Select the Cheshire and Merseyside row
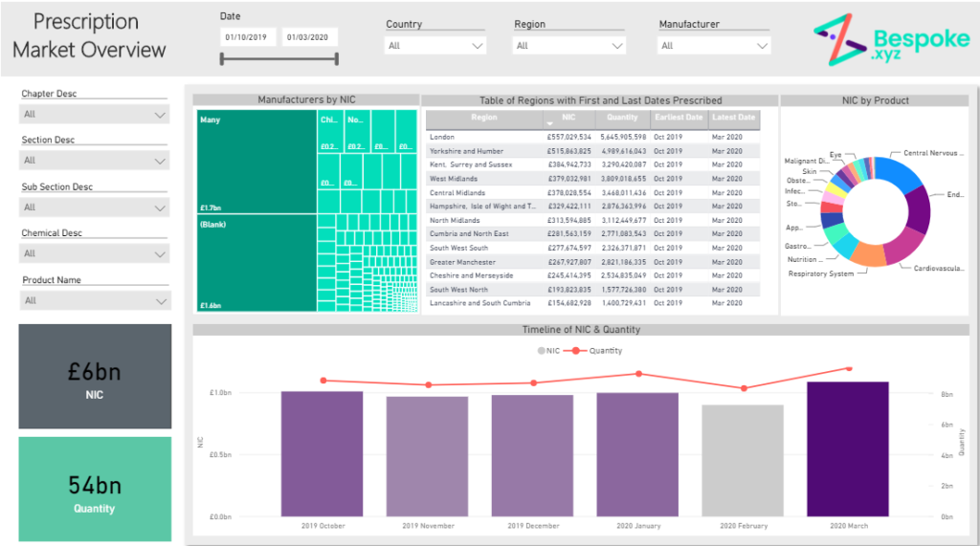The height and width of the screenshot is (546, 980). 593,275
